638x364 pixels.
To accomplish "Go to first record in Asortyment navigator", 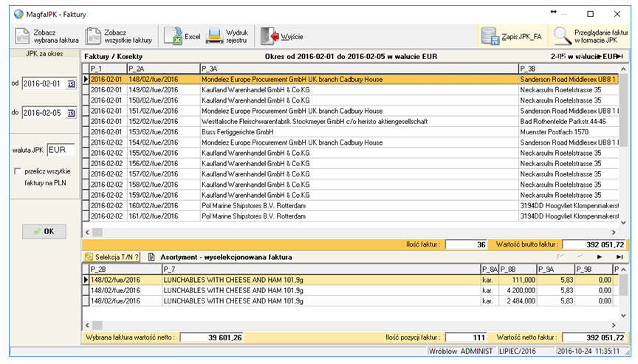I will tap(560, 257).
